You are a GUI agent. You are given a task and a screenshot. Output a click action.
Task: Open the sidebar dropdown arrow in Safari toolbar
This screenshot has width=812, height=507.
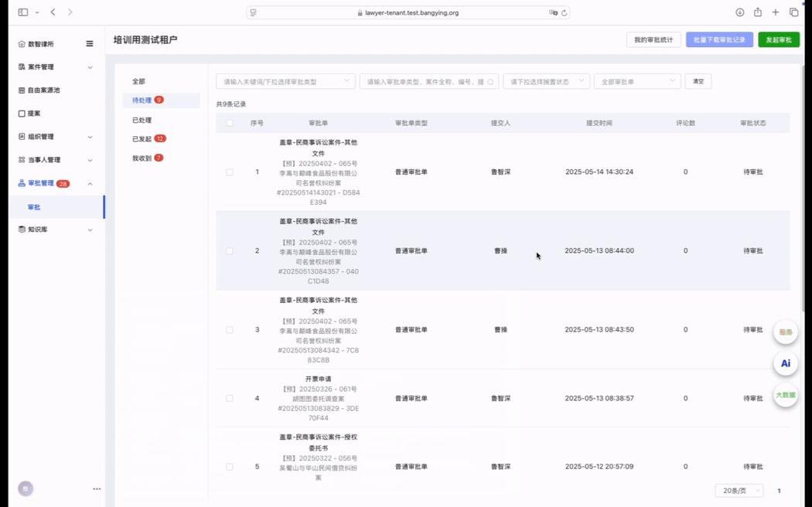point(37,12)
